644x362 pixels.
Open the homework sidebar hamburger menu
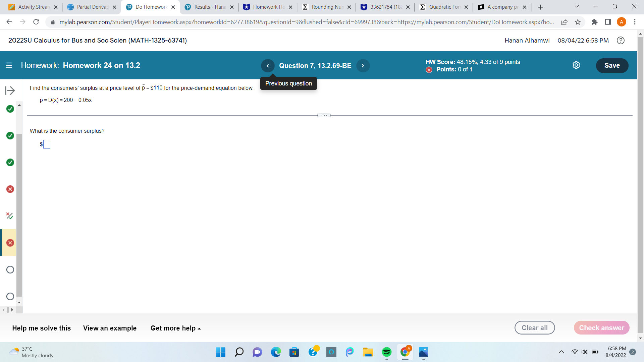pos(9,65)
